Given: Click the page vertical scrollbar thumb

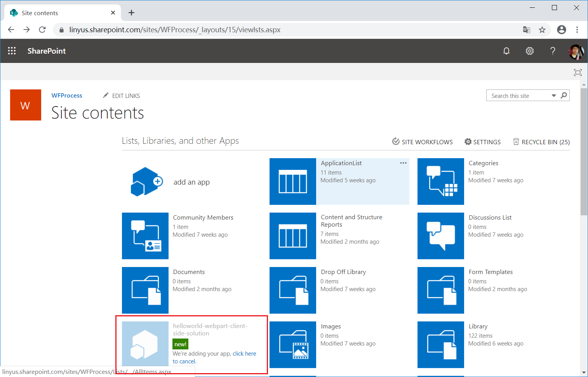Looking at the screenshot, I should tap(584, 152).
